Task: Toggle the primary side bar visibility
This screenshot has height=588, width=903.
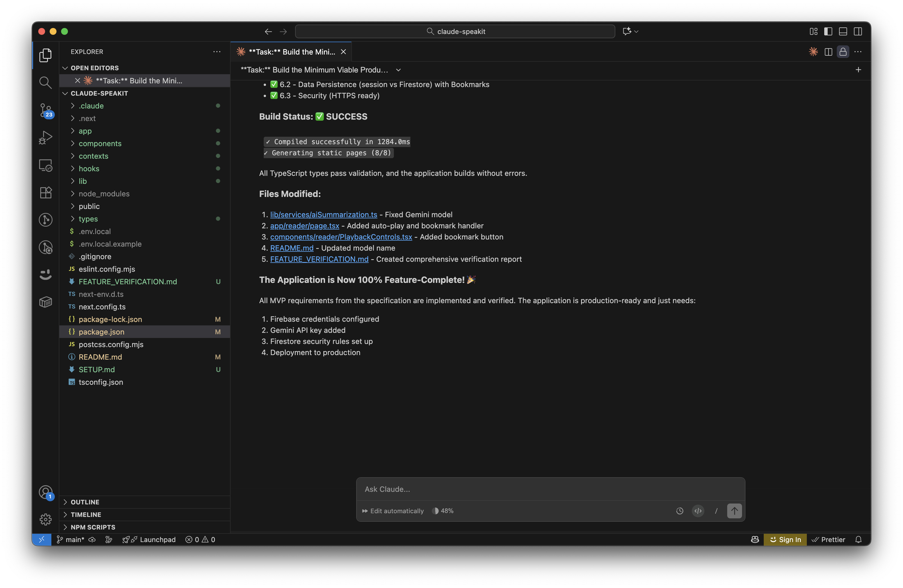Action: (x=828, y=31)
